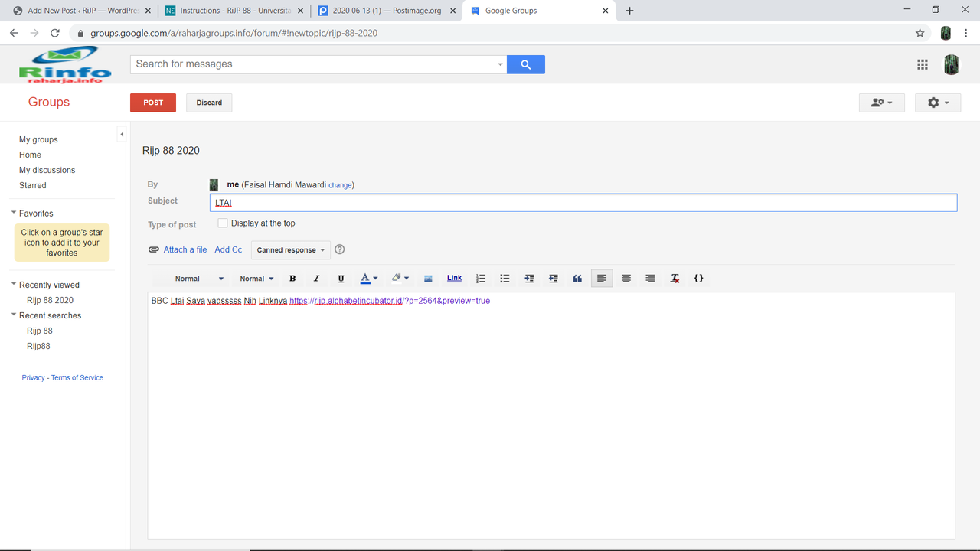Image resolution: width=980 pixels, height=551 pixels.
Task: Click the blue search button
Action: coord(525,64)
